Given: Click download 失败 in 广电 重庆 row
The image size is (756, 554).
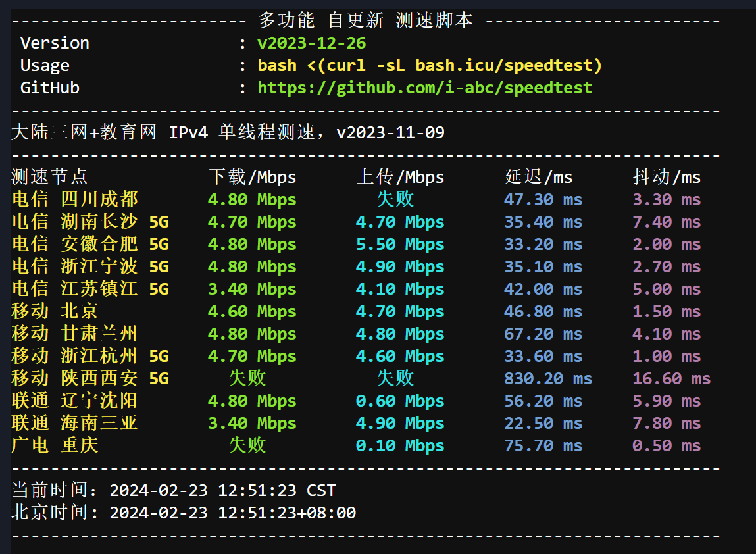Looking at the screenshot, I should coord(247,445).
